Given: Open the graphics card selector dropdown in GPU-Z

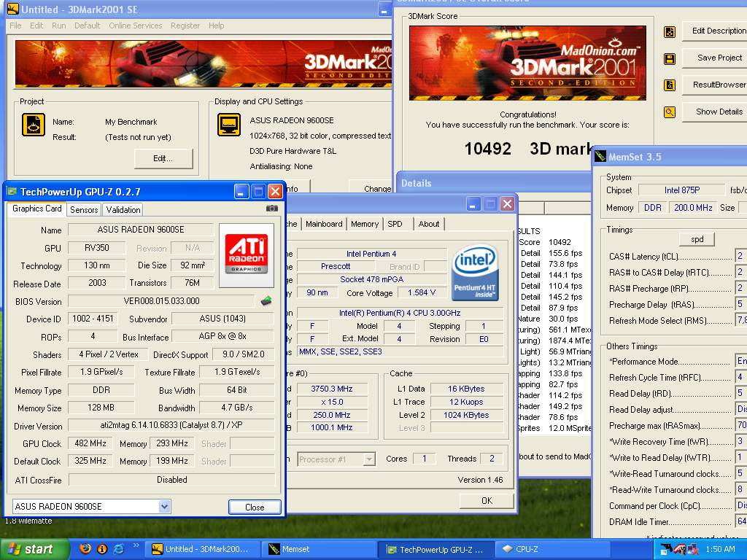Looking at the screenshot, I should [164, 506].
